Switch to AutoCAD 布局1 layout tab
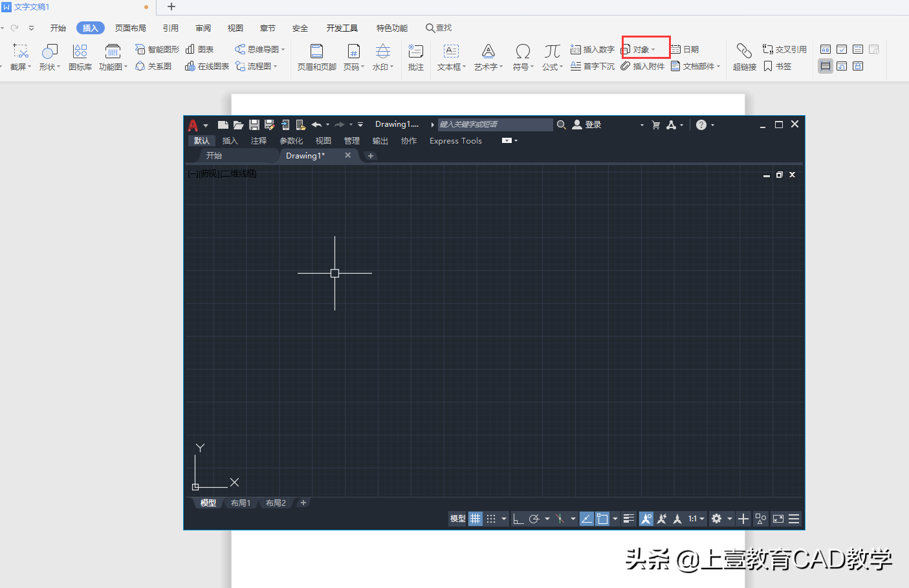The image size is (909, 588). pos(241,503)
